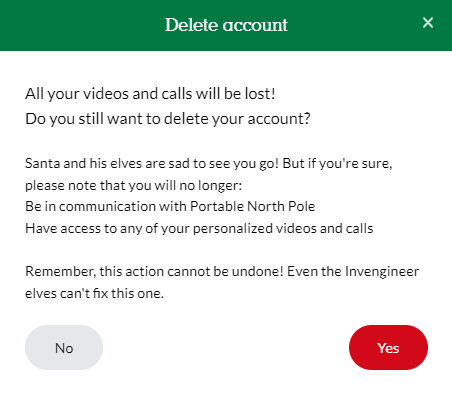Click the green dialog header bar
452x393 pixels.
(226, 25)
